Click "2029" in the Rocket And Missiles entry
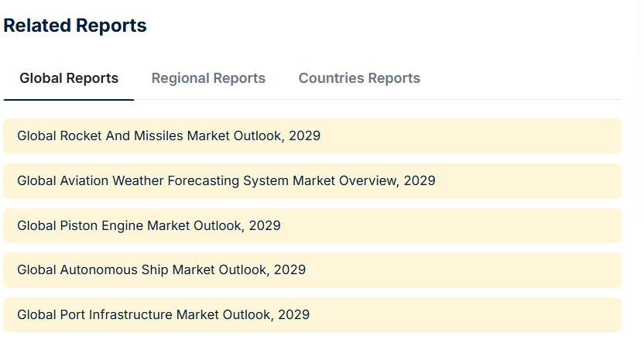The width and height of the screenshot is (644, 340). [304, 136]
